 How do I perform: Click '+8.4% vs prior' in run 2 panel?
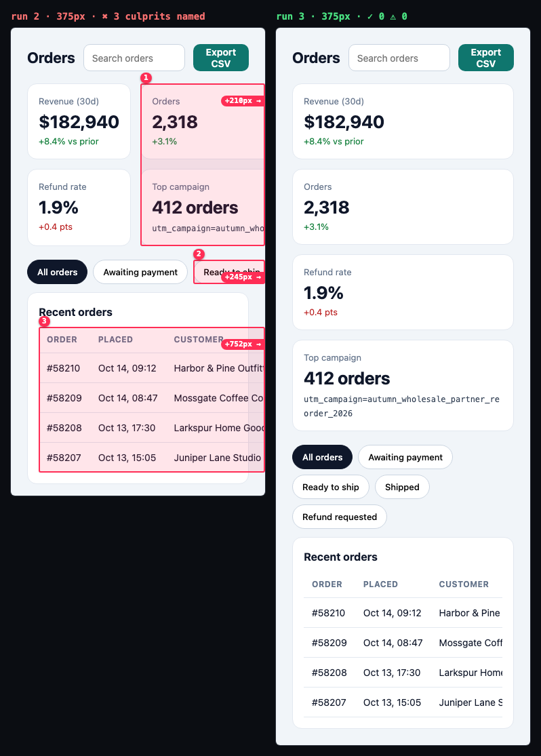(68, 141)
